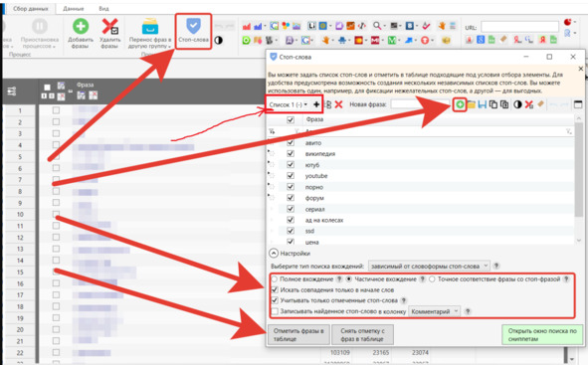Click the yellow folder load icon in stop-words toolbar
588x365 pixels.
click(x=471, y=104)
